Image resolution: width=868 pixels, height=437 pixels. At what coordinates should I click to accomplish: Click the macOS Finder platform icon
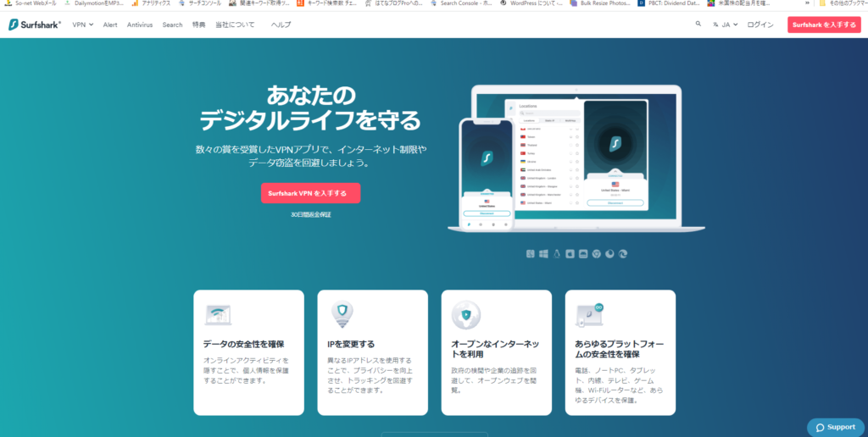point(531,254)
